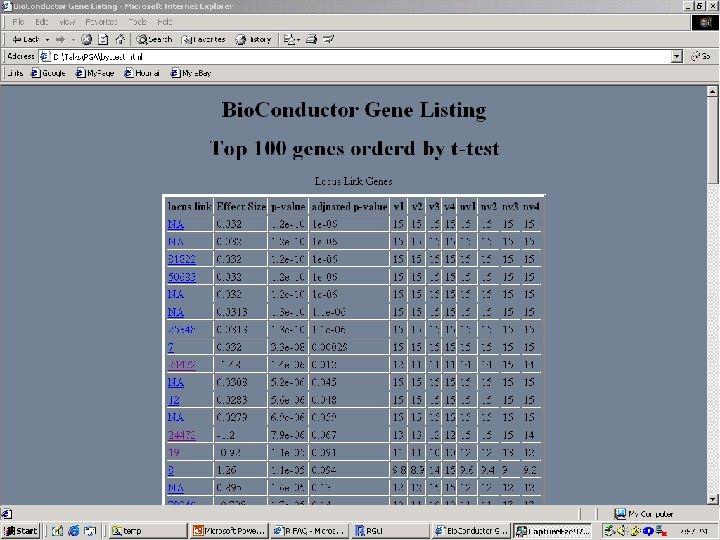
Task: Open the My eBay link in Links bar
Action: (191, 73)
